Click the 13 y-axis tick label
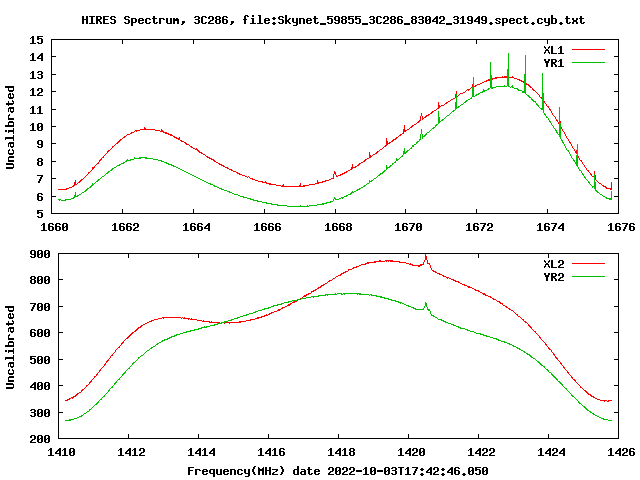This screenshot has width=640, height=480. coord(36,75)
